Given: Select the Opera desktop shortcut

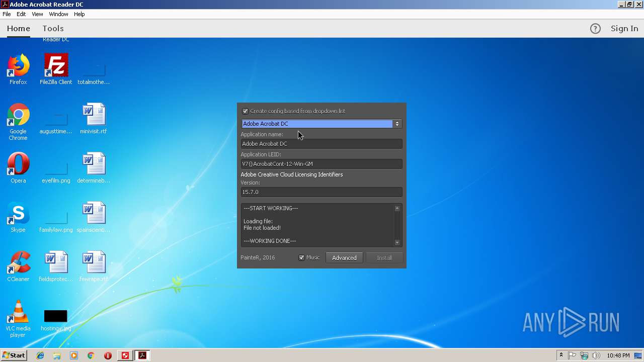Looking at the screenshot, I should click(x=18, y=168).
